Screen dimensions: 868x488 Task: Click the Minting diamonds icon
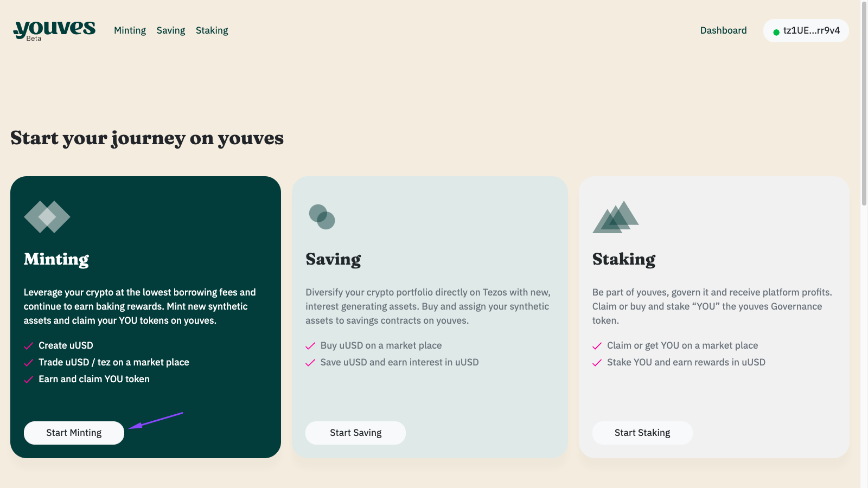coord(47,217)
